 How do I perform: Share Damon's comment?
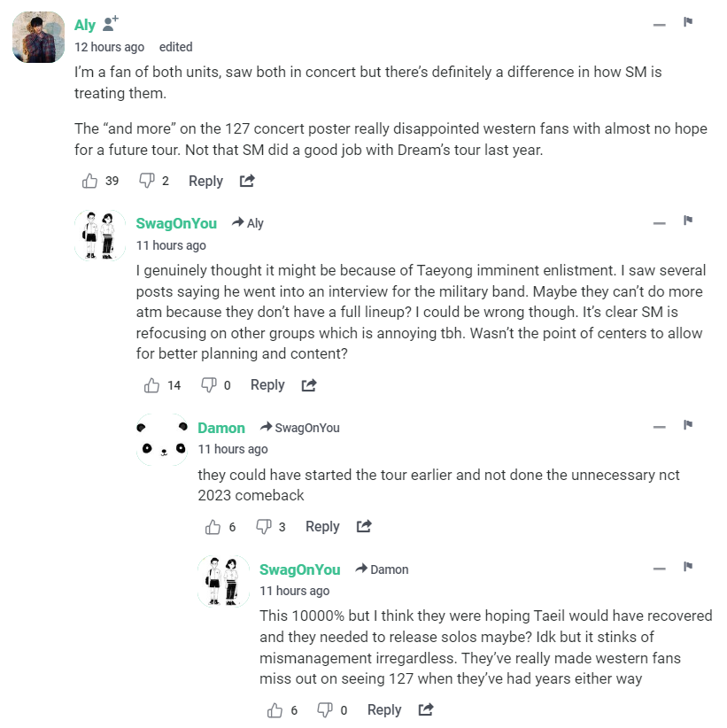[x=364, y=526]
